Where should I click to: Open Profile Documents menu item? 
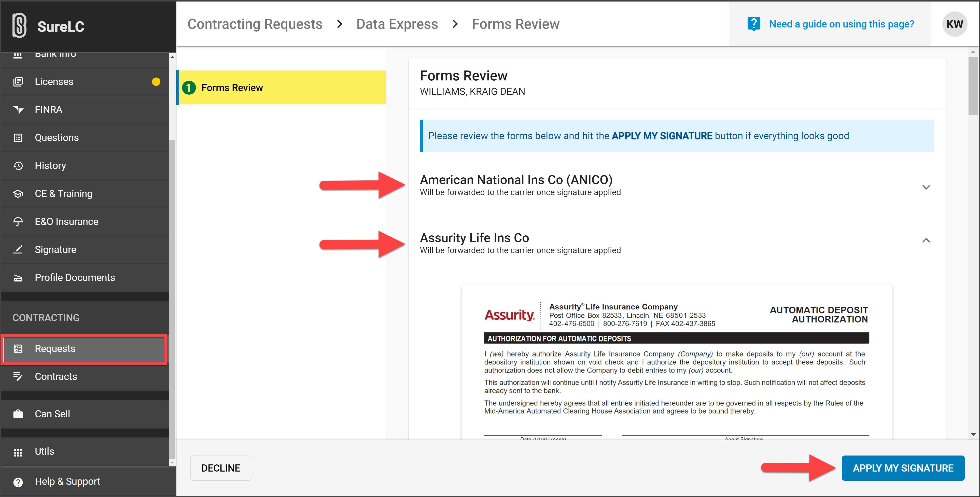[x=85, y=278]
